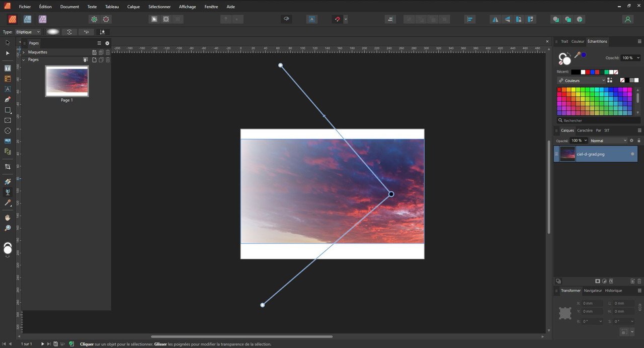Click the gradient preview in context toolbar
Screen dimensions: 644x348
pyautogui.click(x=53, y=32)
